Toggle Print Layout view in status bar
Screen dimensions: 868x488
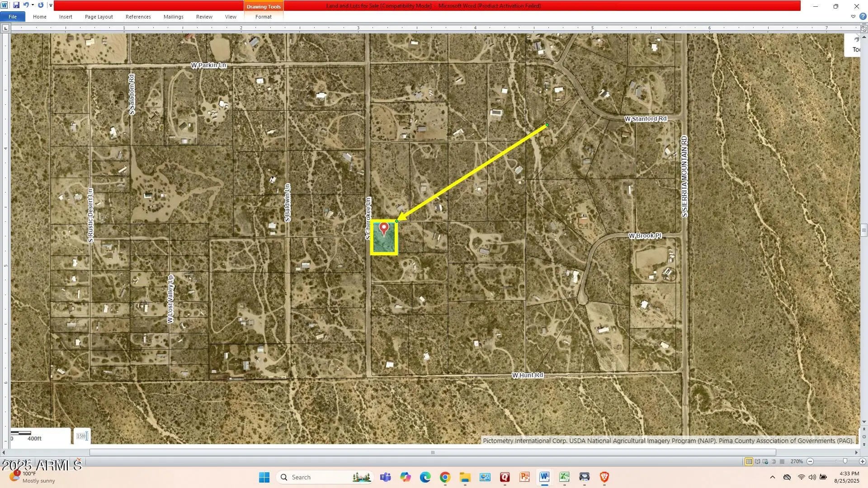[x=749, y=461]
